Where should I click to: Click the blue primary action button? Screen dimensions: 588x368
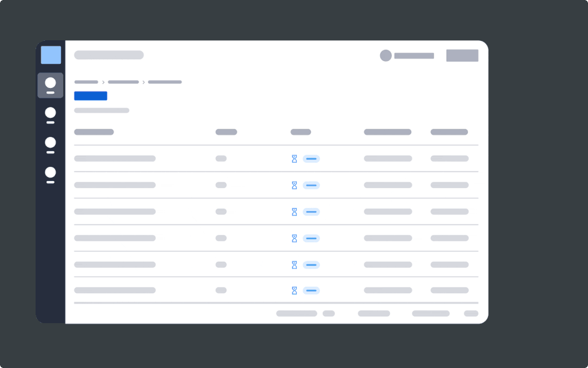(90, 95)
